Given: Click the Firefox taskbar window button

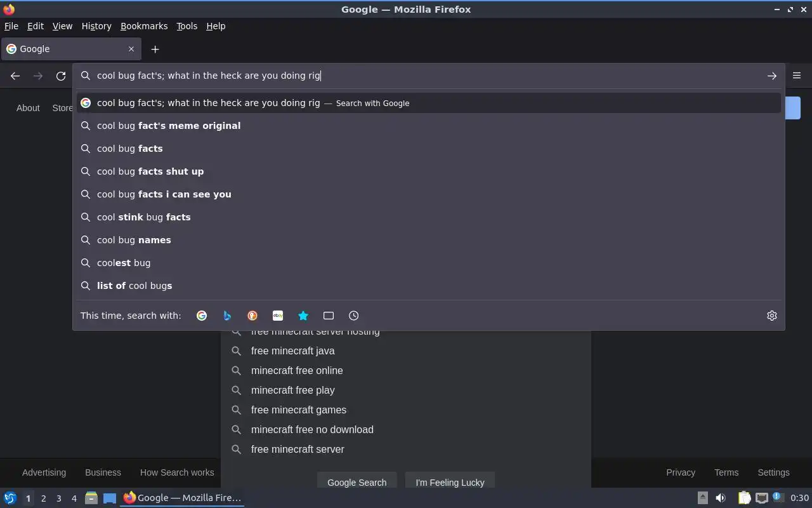Looking at the screenshot, I should pyautogui.click(x=183, y=498).
